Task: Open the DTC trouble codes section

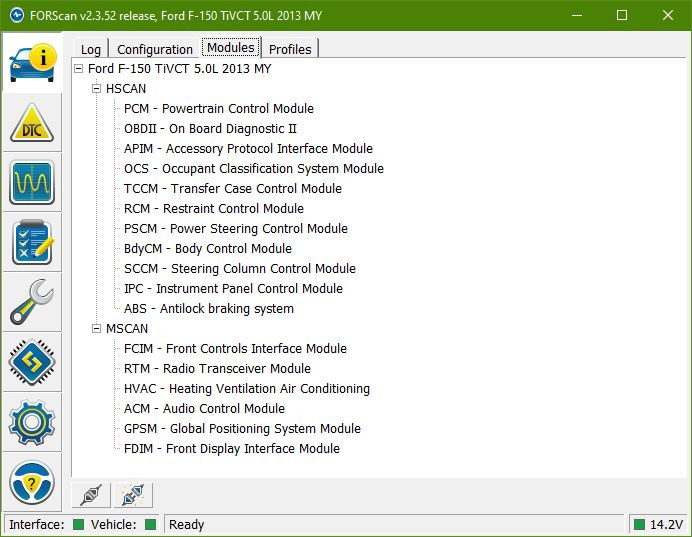Action: click(32, 123)
